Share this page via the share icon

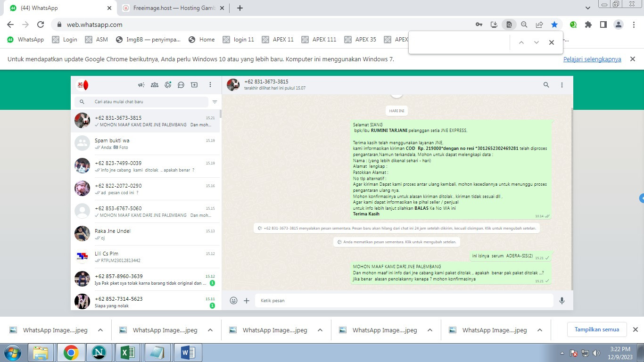pos(539,25)
